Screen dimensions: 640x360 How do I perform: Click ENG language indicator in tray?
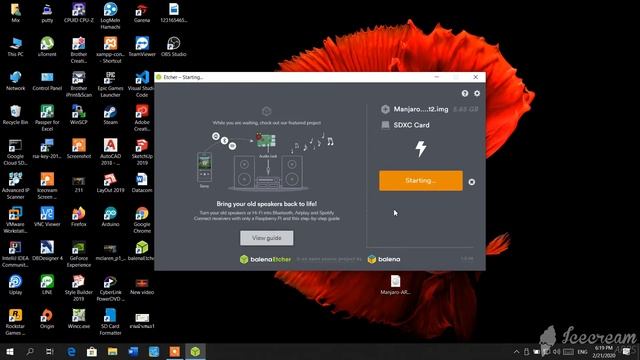[582, 351]
